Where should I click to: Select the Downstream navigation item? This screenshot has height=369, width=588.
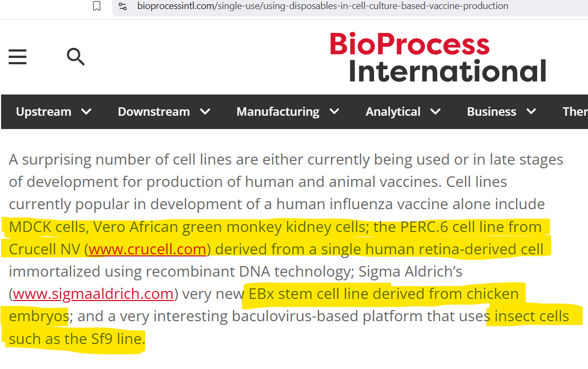pyautogui.click(x=154, y=111)
